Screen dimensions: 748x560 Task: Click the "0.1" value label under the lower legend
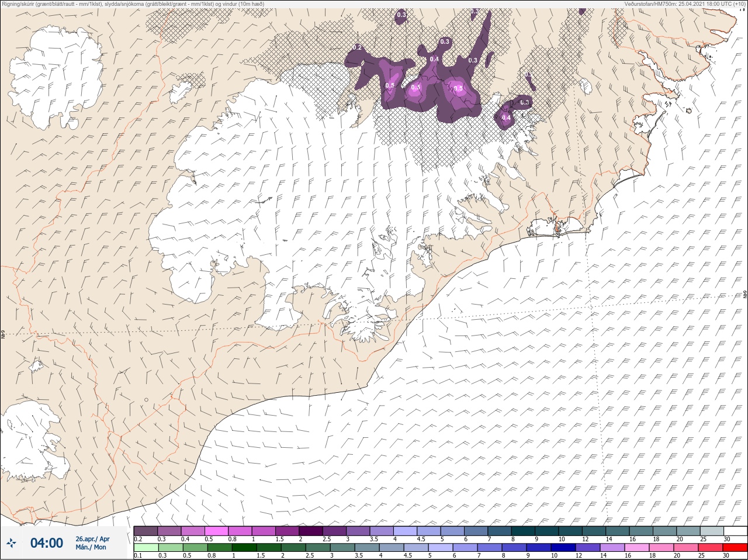tap(138, 555)
